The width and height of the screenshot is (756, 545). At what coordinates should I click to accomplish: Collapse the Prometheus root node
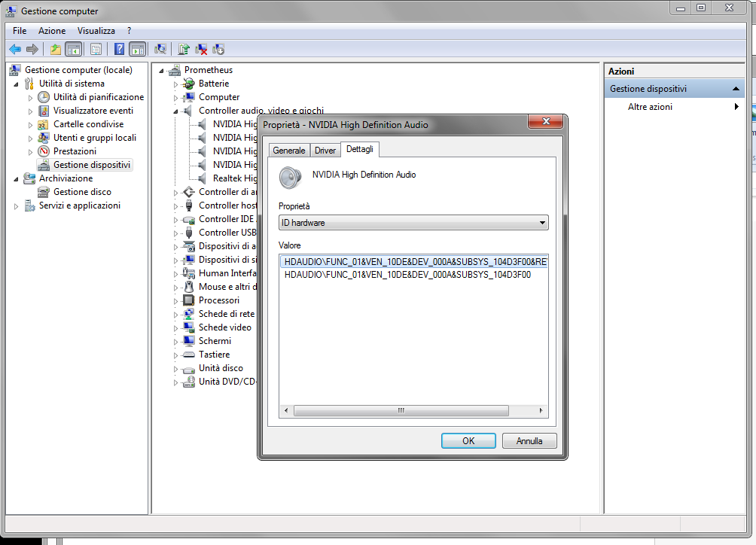click(161, 71)
